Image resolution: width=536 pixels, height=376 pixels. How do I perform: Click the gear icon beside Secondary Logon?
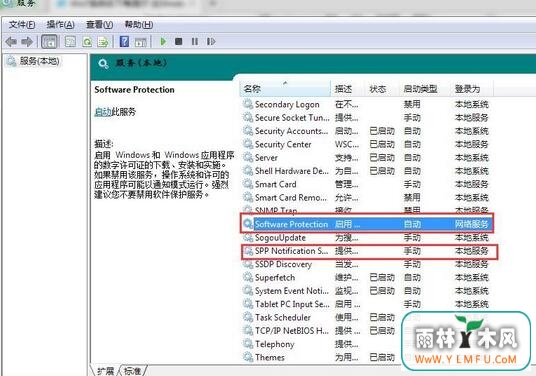[x=248, y=104]
